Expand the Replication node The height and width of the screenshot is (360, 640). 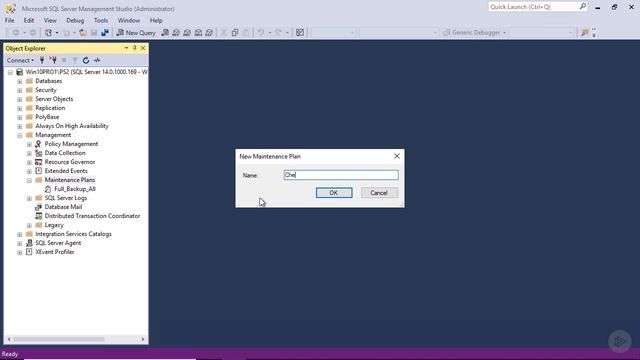tap(20, 108)
